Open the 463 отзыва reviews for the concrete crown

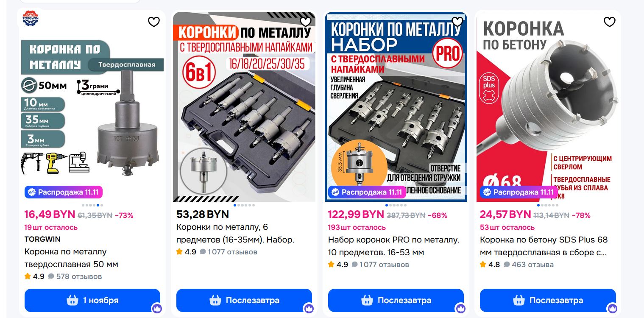(x=529, y=265)
